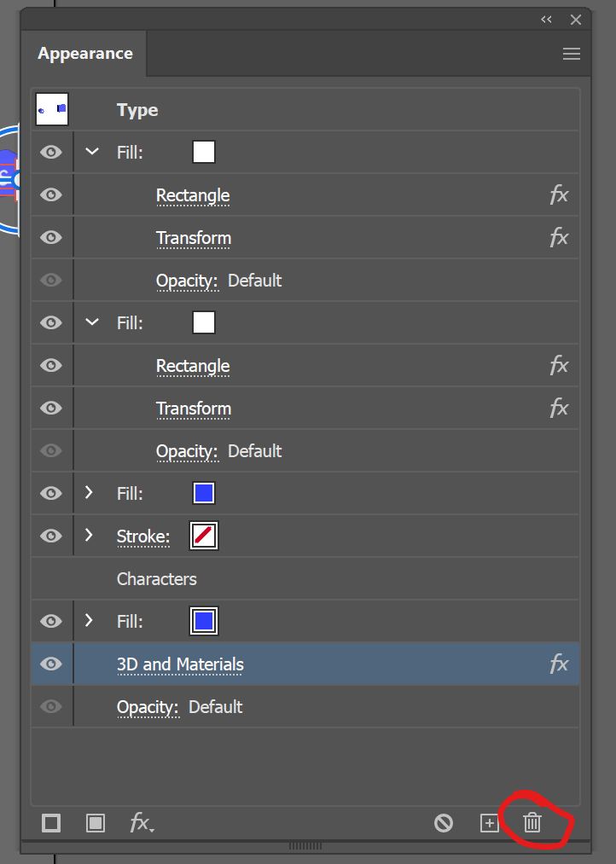Select the Appearance panel tab
The image size is (616, 864).
(x=85, y=54)
